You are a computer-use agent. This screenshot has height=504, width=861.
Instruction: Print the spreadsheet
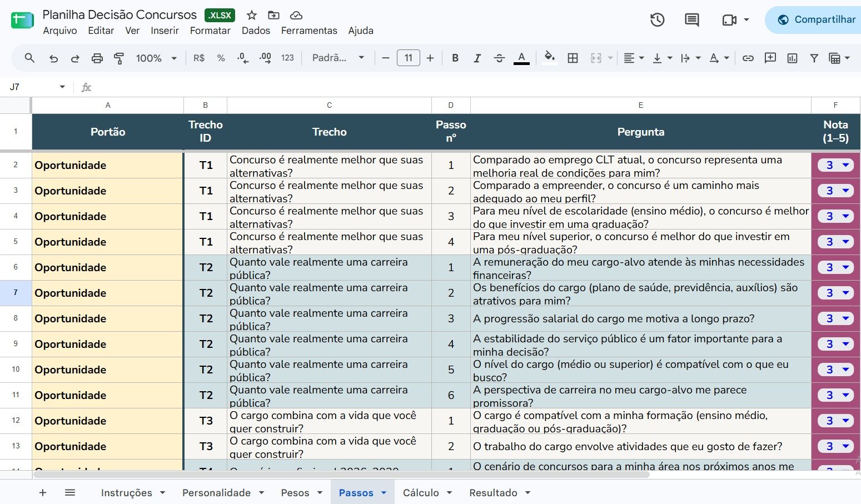97,58
